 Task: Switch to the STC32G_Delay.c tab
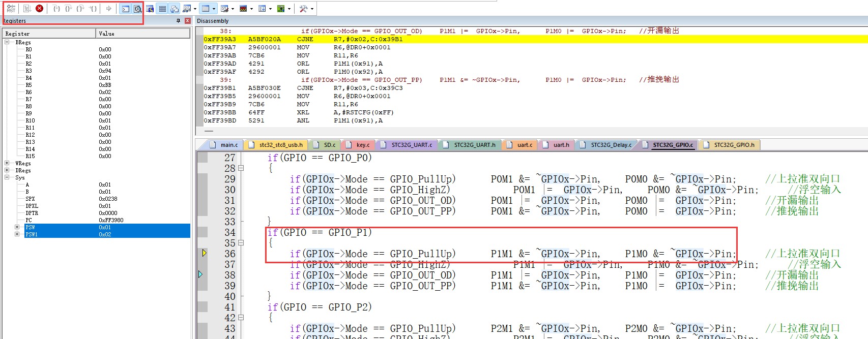click(606, 145)
